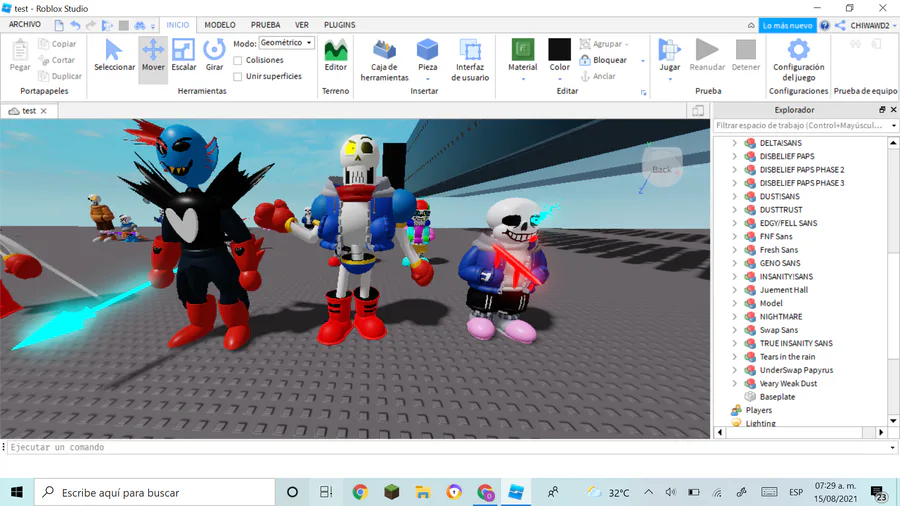Open Configuración del juego settings
This screenshot has height=506, width=900.
coord(798,61)
